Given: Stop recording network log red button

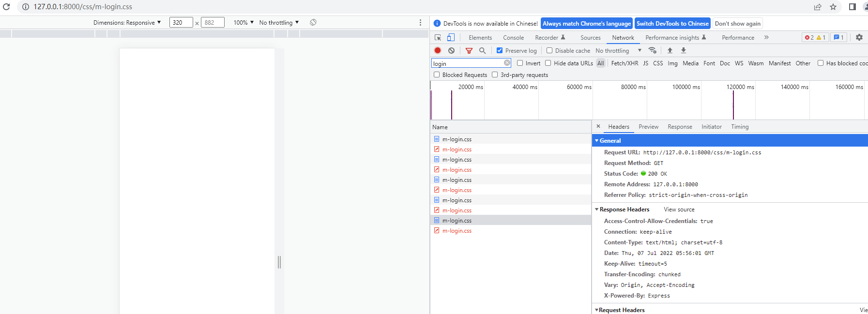Looking at the screenshot, I should (438, 50).
